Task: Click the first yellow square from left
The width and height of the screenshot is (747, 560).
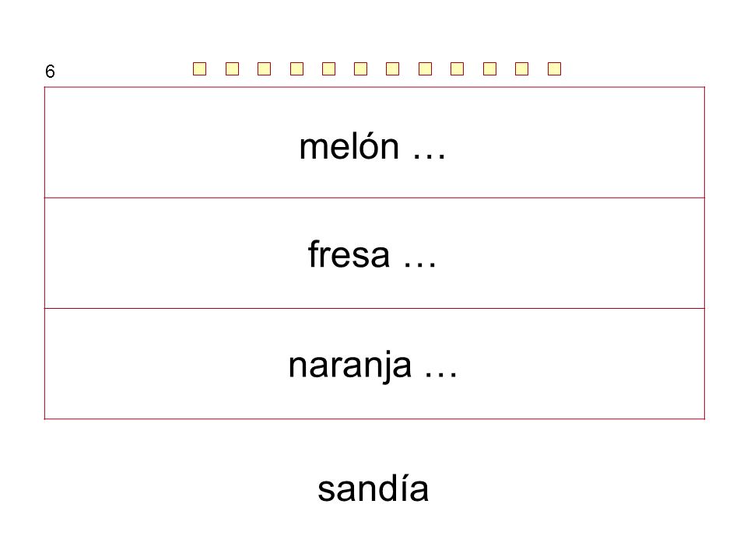Action: [x=200, y=69]
